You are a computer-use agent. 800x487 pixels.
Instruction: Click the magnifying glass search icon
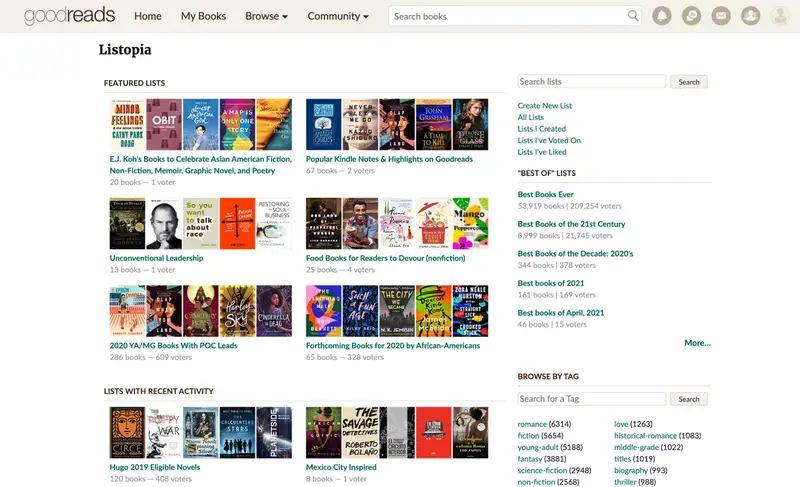coord(633,16)
